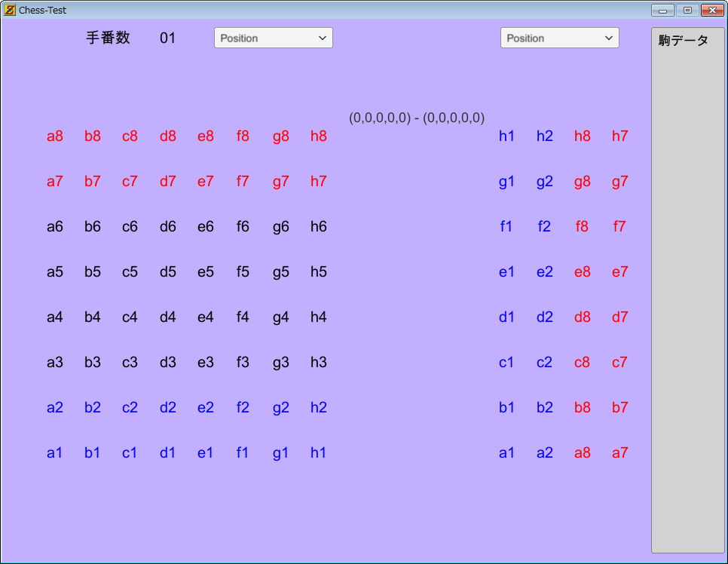Choose the e3 cell
This screenshot has width=728, height=564.
[x=205, y=362]
